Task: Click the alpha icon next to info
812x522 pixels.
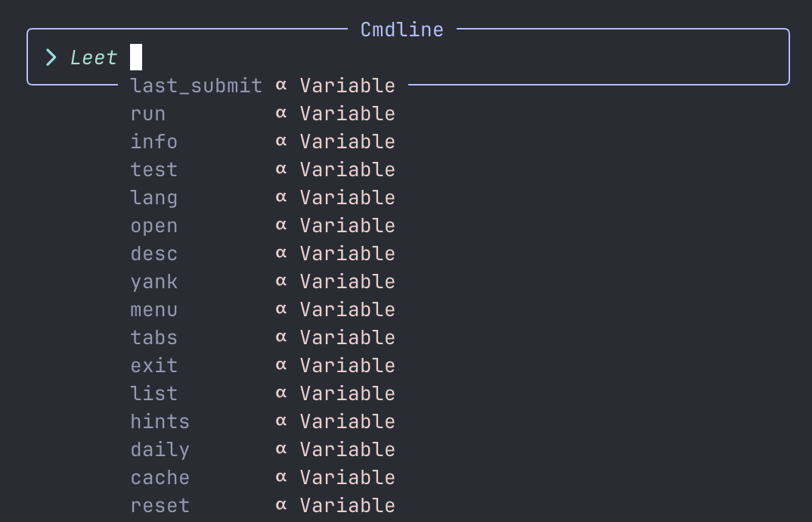Action: pyautogui.click(x=281, y=141)
